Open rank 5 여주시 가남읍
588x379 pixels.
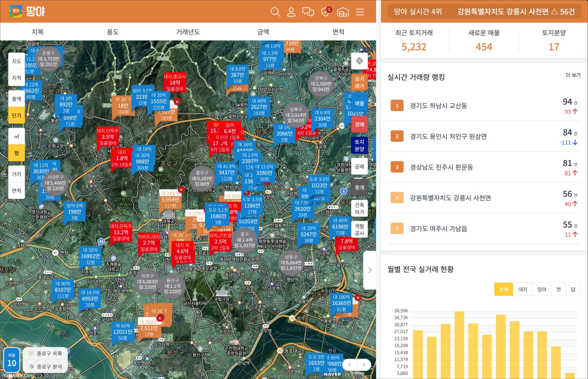coord(484,229)
